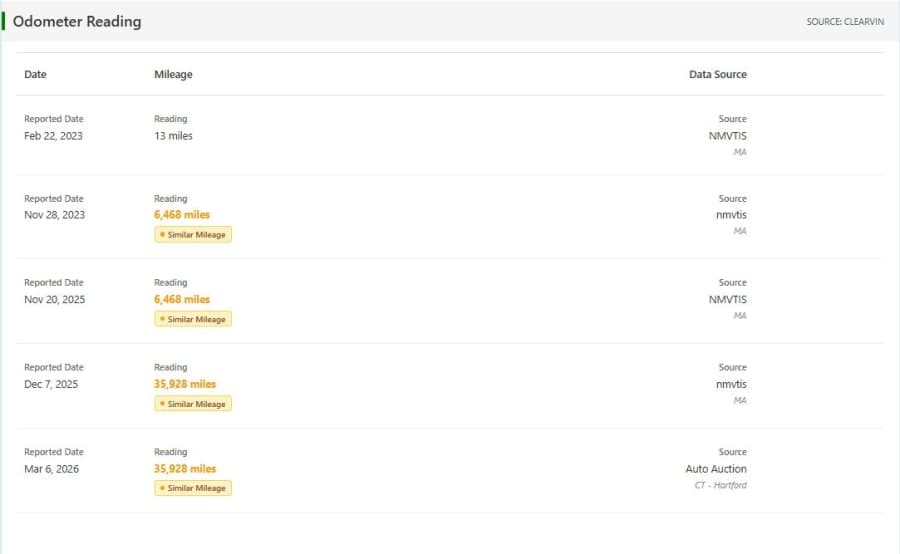Click the Date column header
Screen dimensions: 900x554
(x=35, y=74)
